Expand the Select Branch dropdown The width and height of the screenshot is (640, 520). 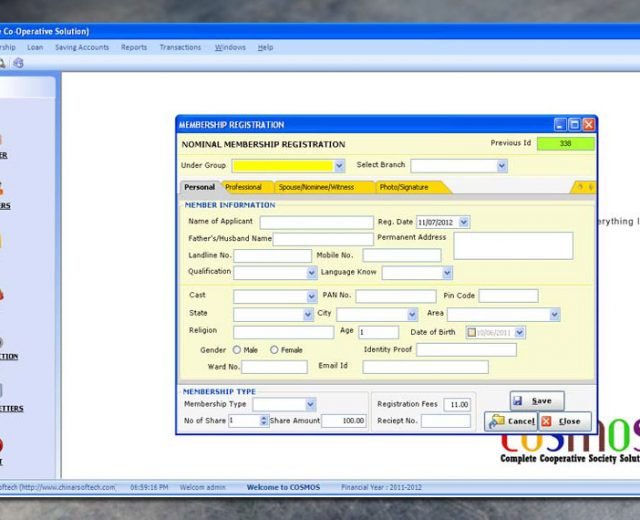(502, 166)
